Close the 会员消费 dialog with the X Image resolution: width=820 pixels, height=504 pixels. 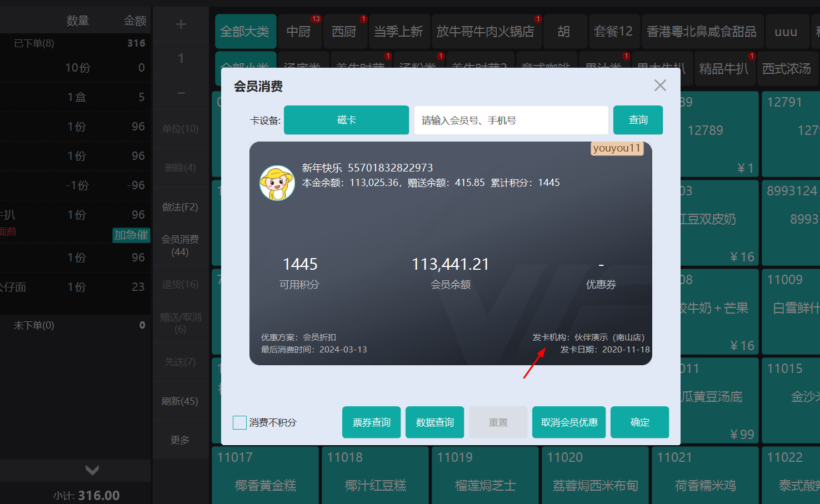click(x=659, y=85)
